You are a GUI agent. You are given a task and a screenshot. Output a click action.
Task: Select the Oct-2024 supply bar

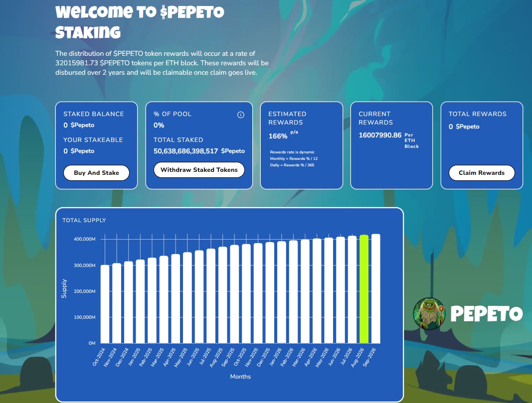(105, 304)
